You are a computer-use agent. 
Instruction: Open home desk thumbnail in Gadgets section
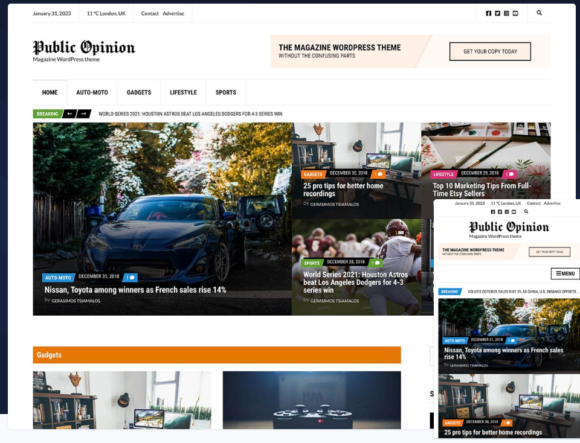122,400
